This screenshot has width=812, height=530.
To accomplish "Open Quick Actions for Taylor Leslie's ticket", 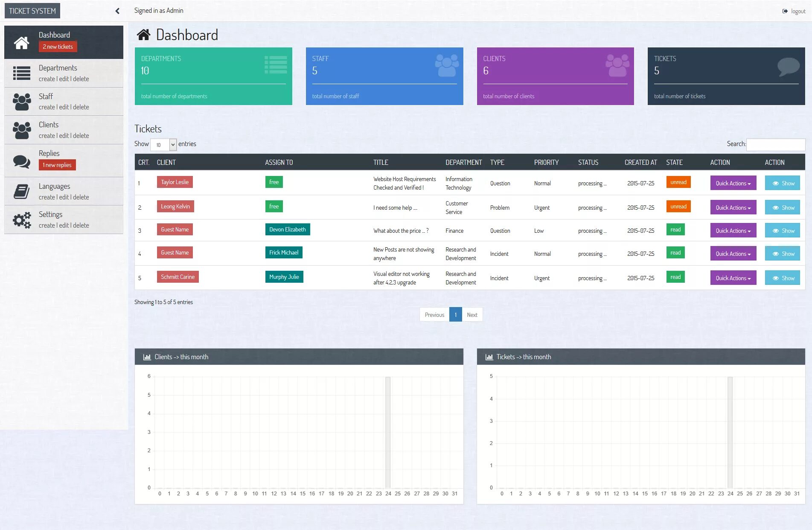I will point(733,183).
